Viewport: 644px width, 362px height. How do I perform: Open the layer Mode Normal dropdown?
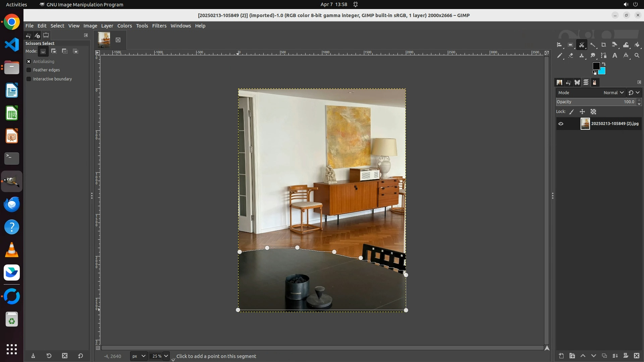point(613,93)
